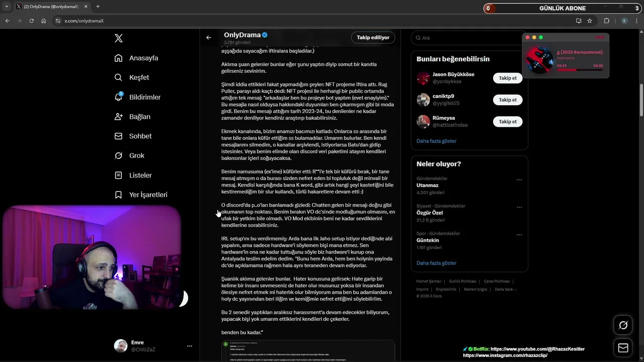Open Chrome three-dot menu
Viewport: 644px width, 362px height.
(x=637, y=21)
